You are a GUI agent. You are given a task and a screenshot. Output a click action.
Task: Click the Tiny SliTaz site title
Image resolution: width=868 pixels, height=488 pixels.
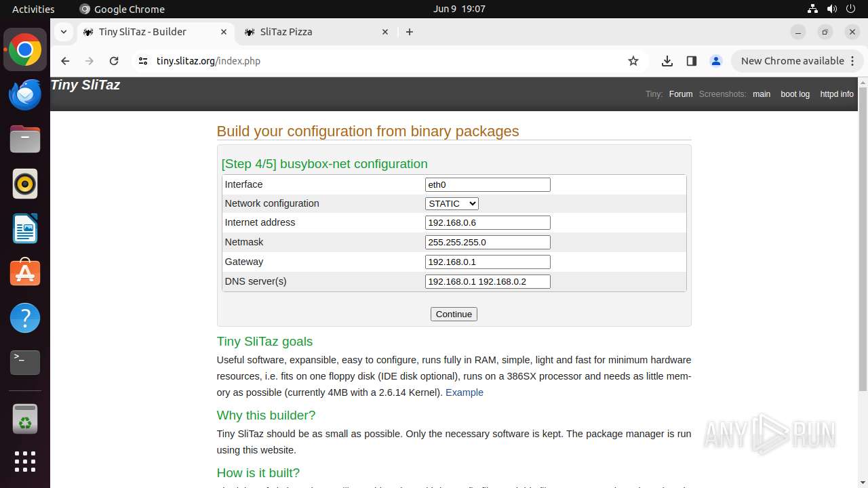click(85, 85)
